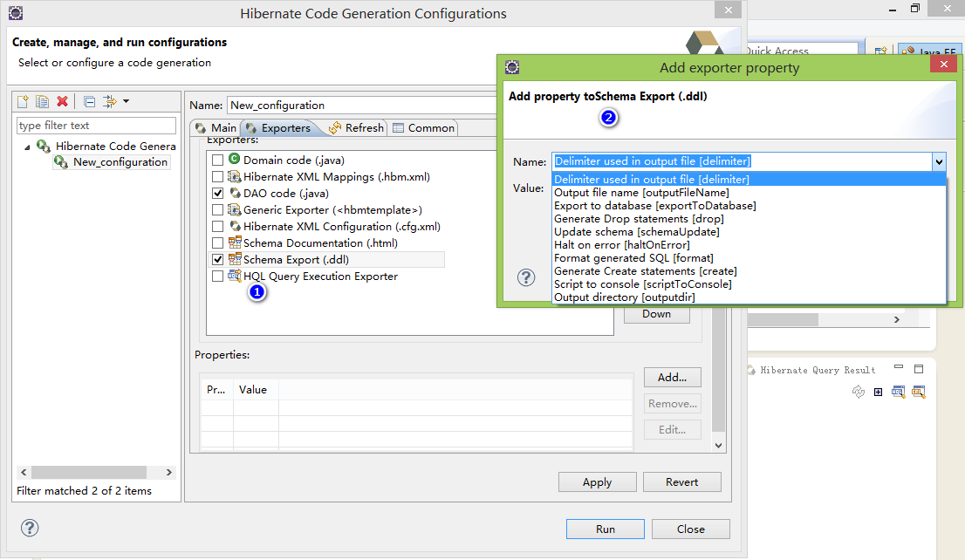Open filter menu dropdown arrow in toolbar
The height and width of the screenshot is (560, 965).
coord(127,101)
